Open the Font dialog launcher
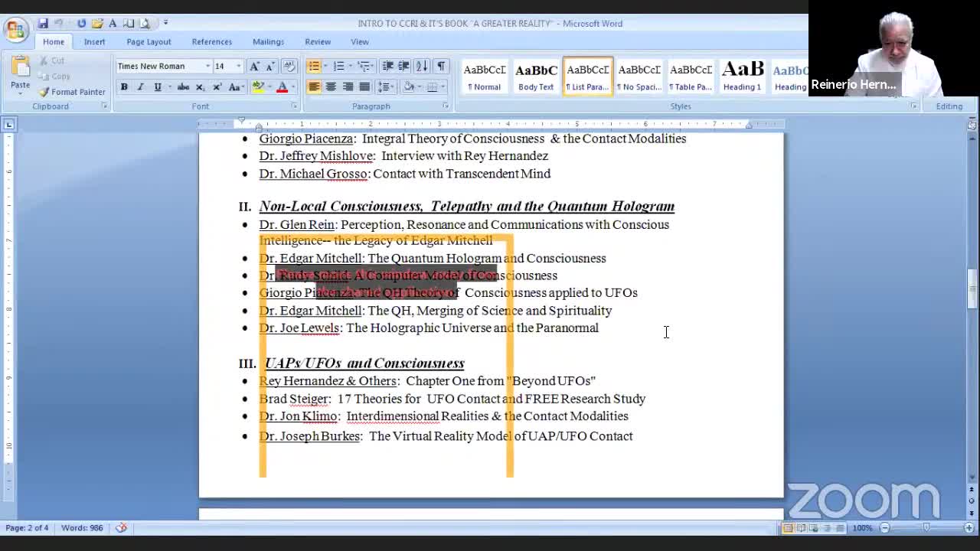 pos(294,106)
